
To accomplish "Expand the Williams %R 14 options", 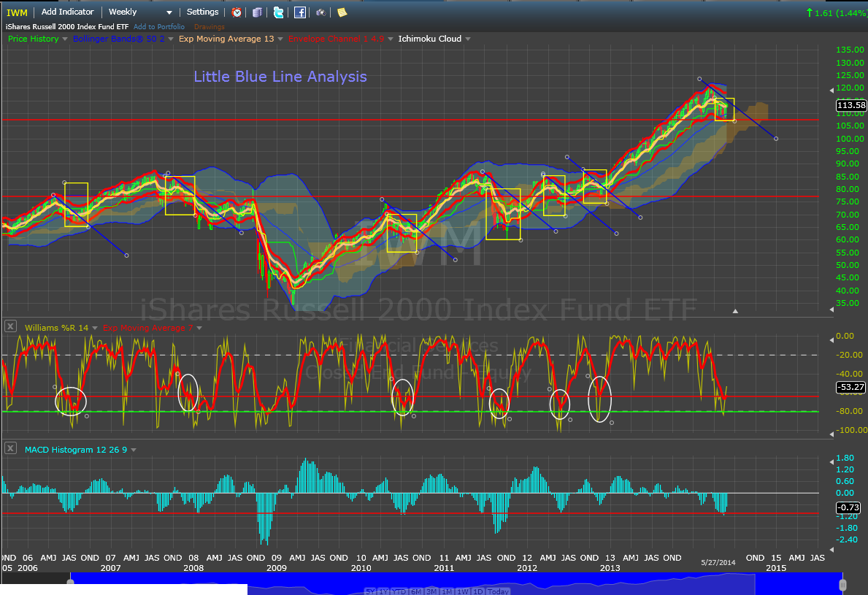I will [x=95, y=329].
